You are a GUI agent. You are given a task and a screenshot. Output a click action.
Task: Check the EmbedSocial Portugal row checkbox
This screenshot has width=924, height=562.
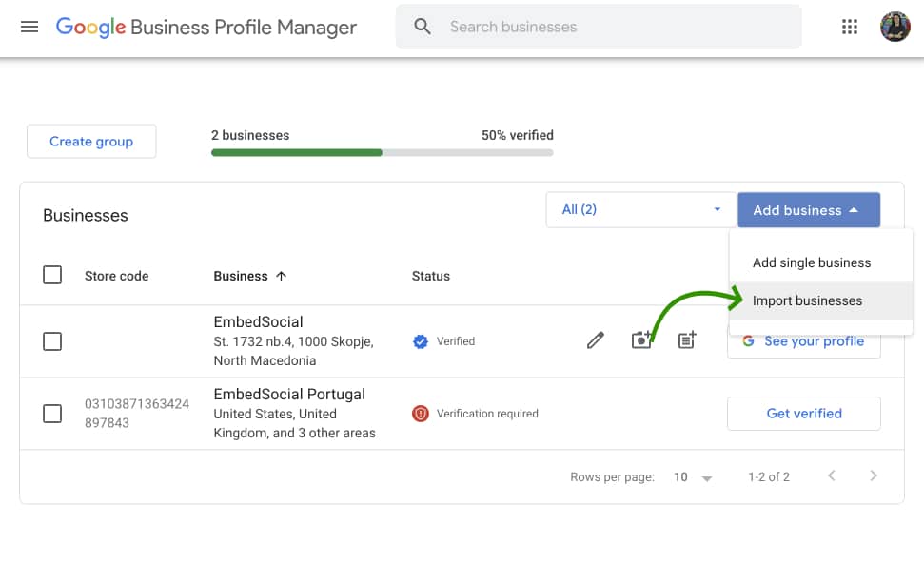pyautogui.click(x=52, y=414)
